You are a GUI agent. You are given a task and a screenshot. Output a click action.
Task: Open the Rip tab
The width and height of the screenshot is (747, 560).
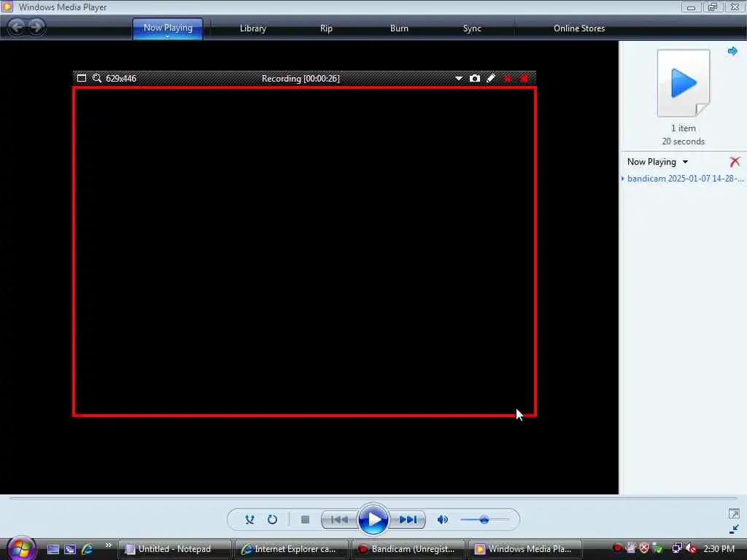click(326, 28)
